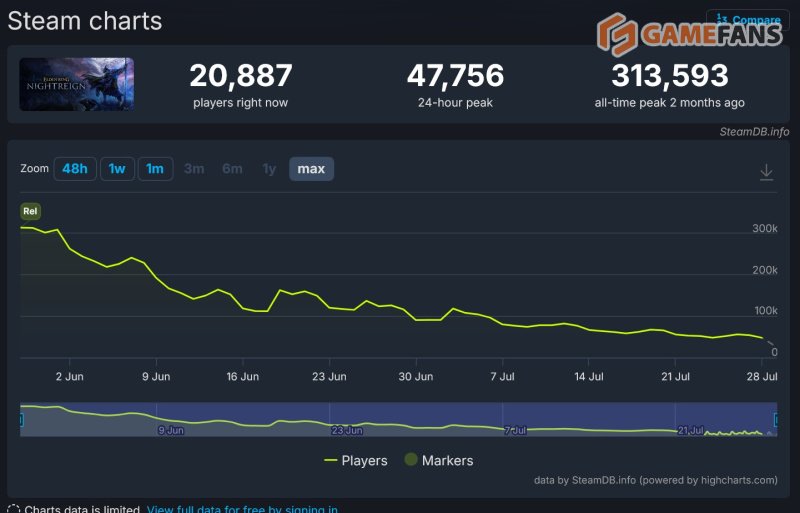Screen dimensions: 800x513
Task: Click the GameFans logo icon
Action: [x=617, y=35]
